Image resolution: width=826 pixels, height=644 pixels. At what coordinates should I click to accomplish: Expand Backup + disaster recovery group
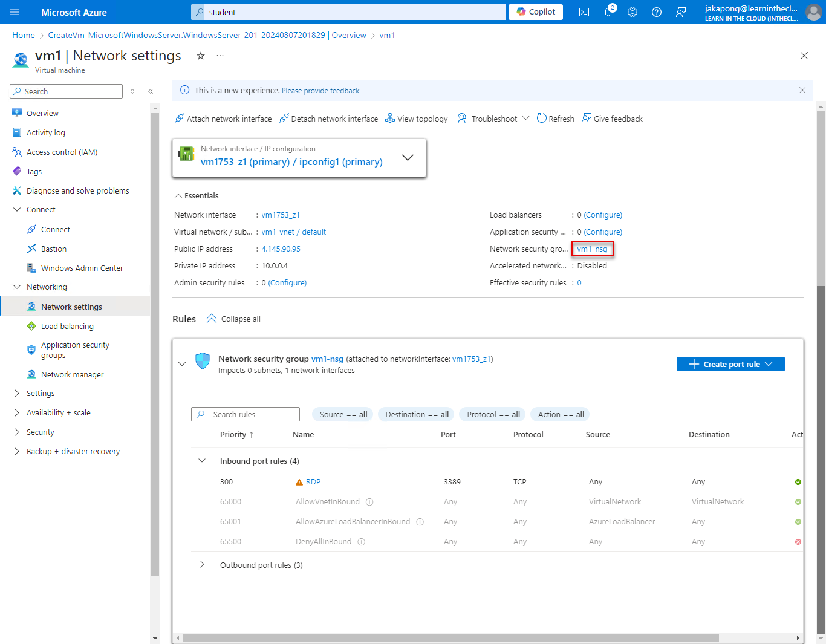tap(17, 452)
